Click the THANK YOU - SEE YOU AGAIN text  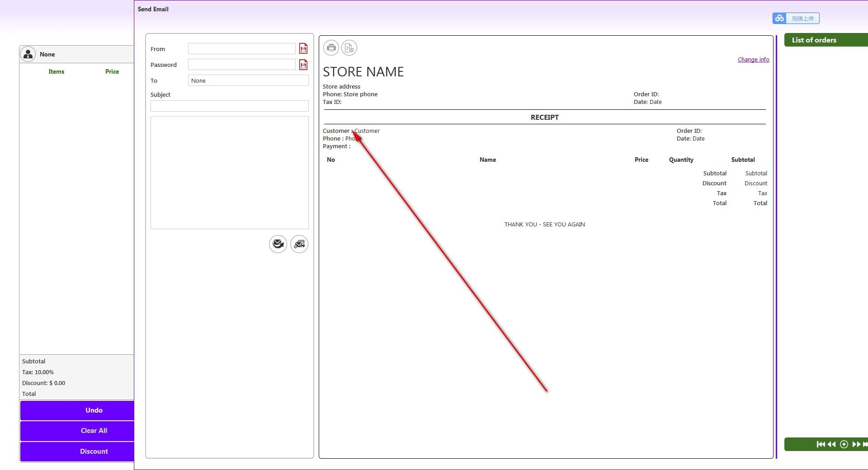pos(545,224)
